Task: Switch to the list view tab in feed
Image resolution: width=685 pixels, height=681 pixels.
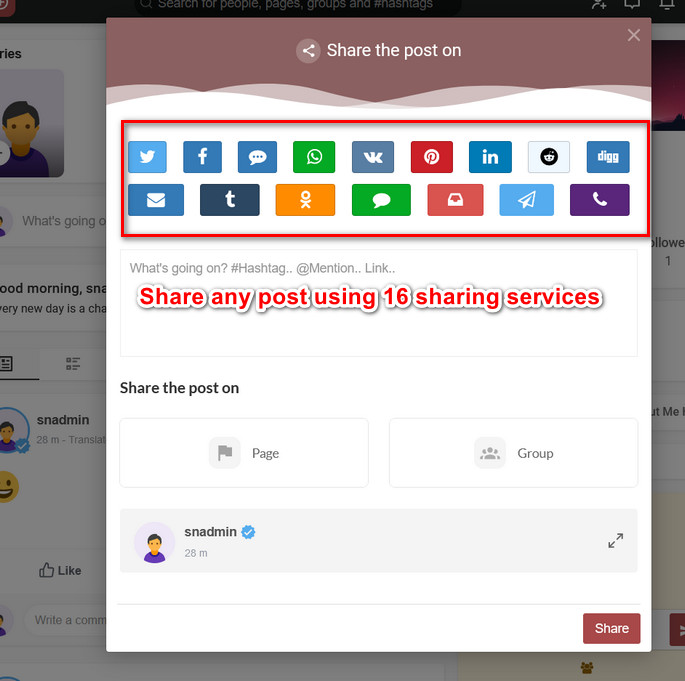Action: (73, 363)
